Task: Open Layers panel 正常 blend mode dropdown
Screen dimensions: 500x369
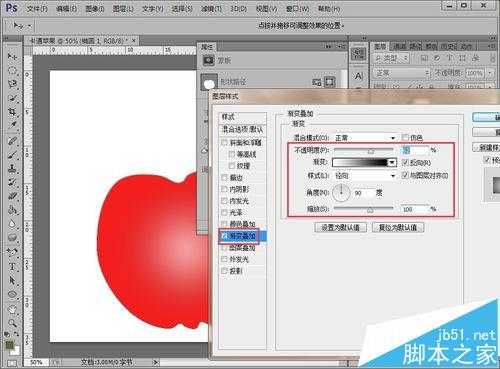Action: [402, 72]
